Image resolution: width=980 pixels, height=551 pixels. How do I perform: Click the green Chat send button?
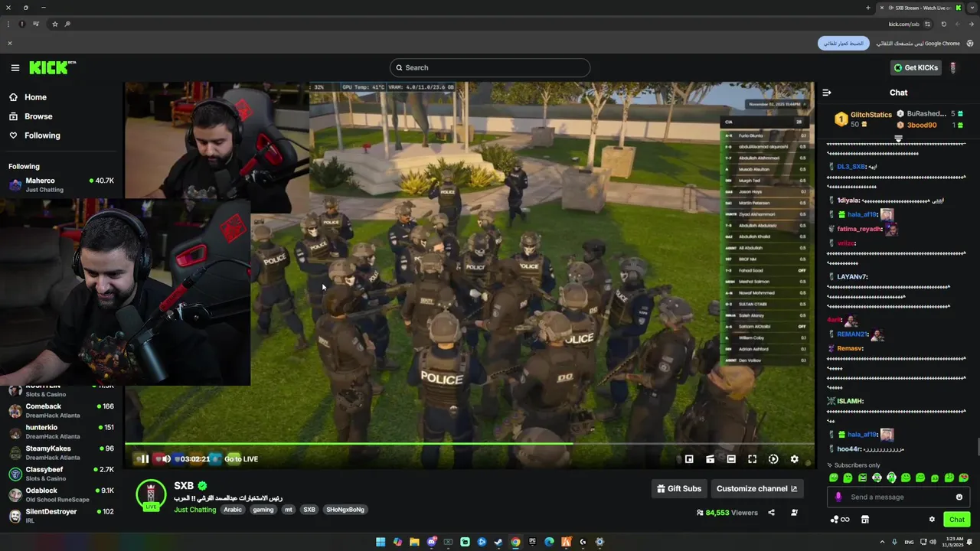(957, 520)
